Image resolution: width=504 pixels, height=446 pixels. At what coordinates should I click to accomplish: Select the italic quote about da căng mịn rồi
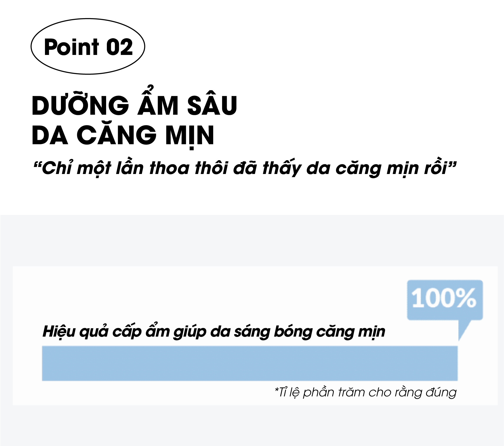pyautogui.click(x=245, y=168)
